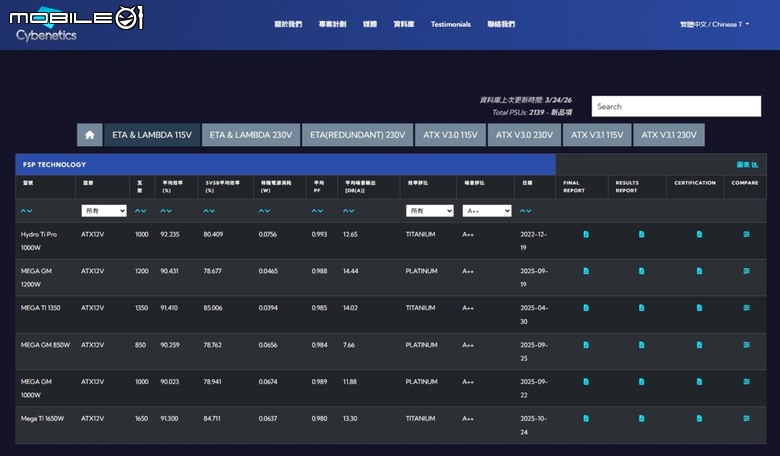Switch to ATX V3.1 230V tab
The height and width of the screenshot is (456, 780).
669,135
